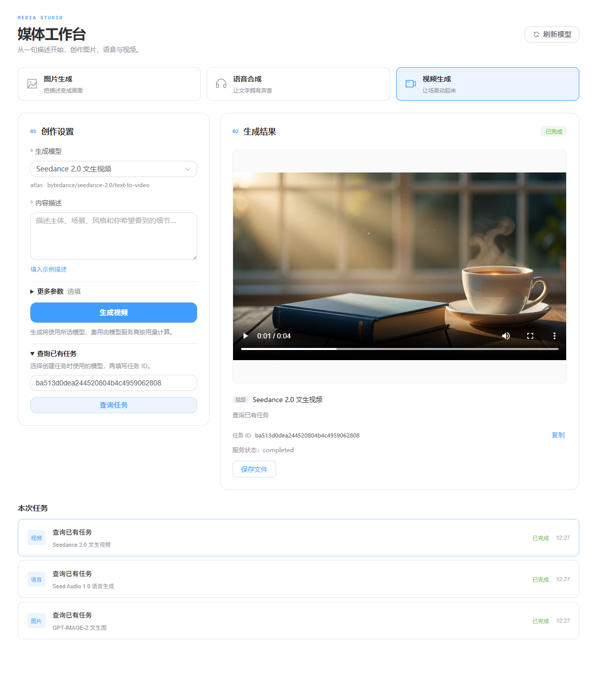
Task: Click the 已完成 status badge in results header
Action: [554, 132]
